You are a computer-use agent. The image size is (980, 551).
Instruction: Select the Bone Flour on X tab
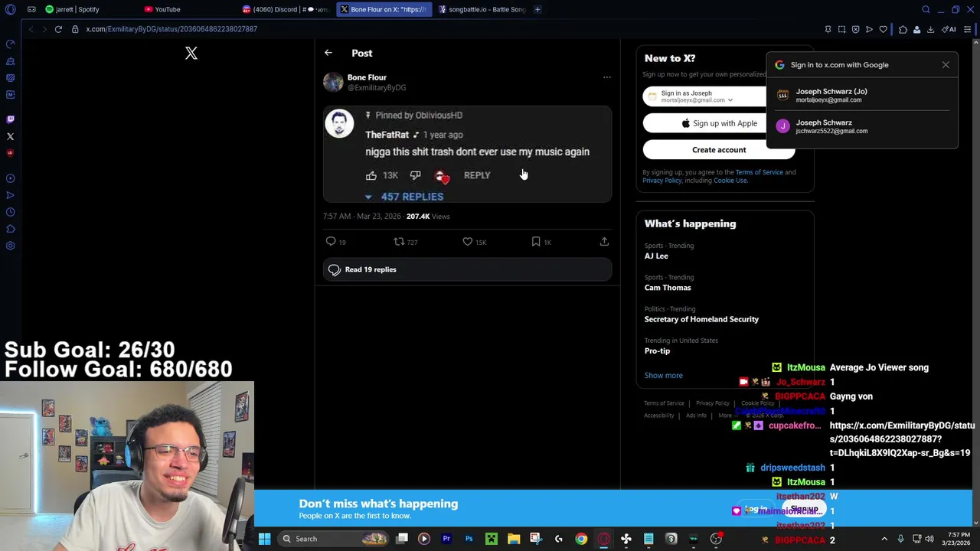[383, 9]
